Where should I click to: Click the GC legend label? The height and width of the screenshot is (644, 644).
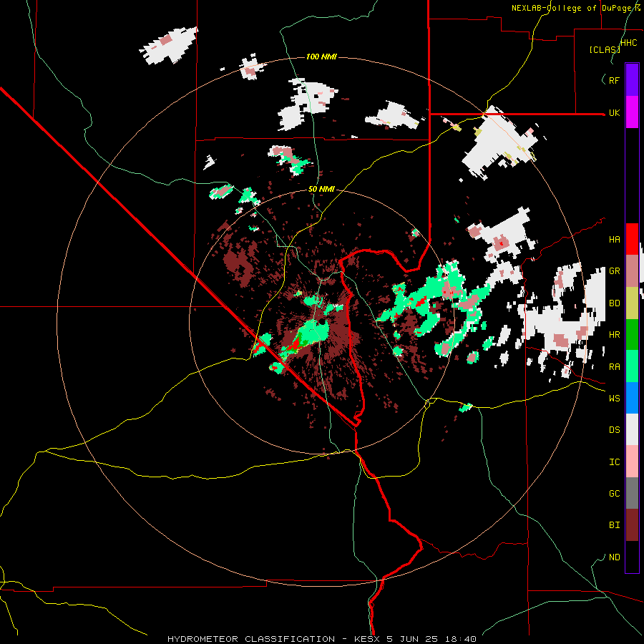coord(614,494)
